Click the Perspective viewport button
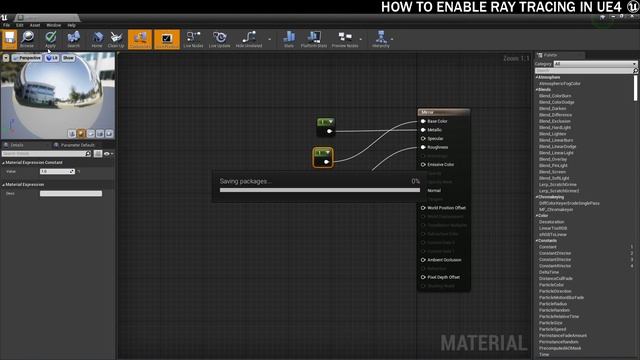The height and width of the screenshot is (360, 640). click(27, 58)
